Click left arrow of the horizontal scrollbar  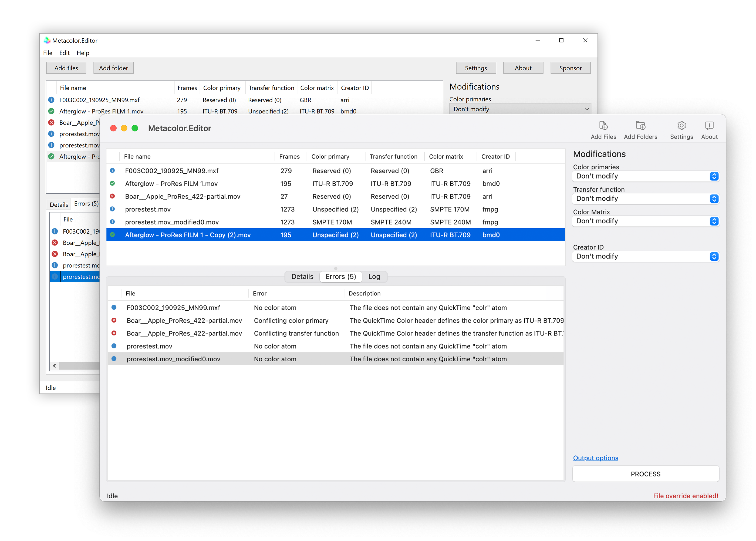pos(55,366)
